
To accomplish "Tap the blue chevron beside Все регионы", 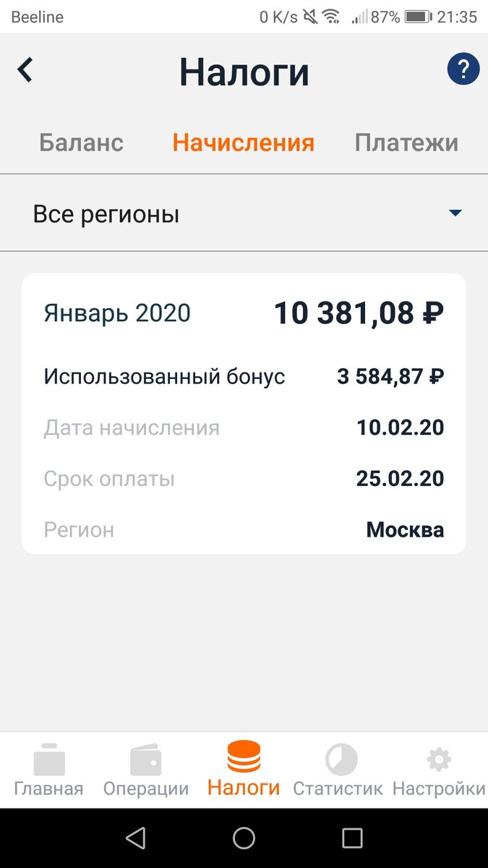I will tap(455, 213).
